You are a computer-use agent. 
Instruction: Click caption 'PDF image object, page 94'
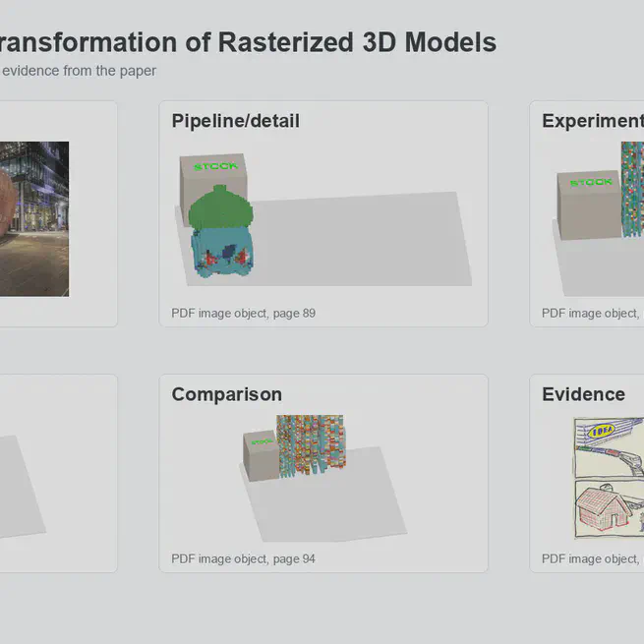[x=243, y=559]
